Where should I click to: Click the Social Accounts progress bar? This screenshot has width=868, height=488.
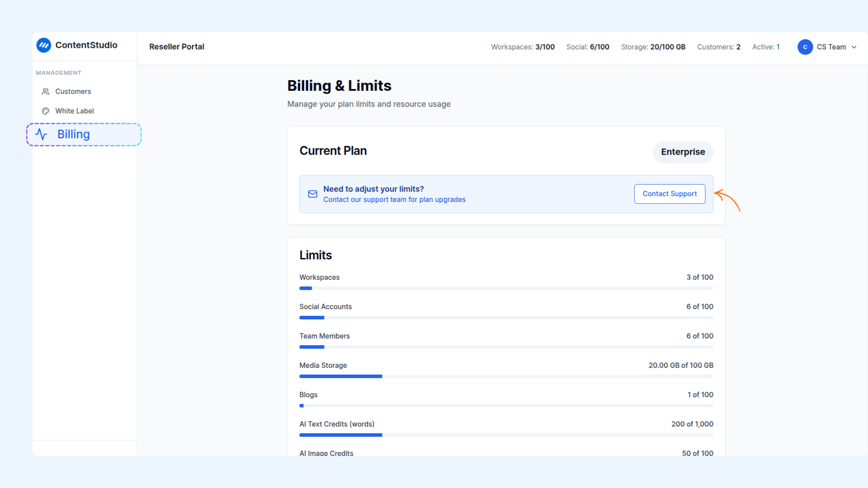pyautogui.click(x=506, y=318)
